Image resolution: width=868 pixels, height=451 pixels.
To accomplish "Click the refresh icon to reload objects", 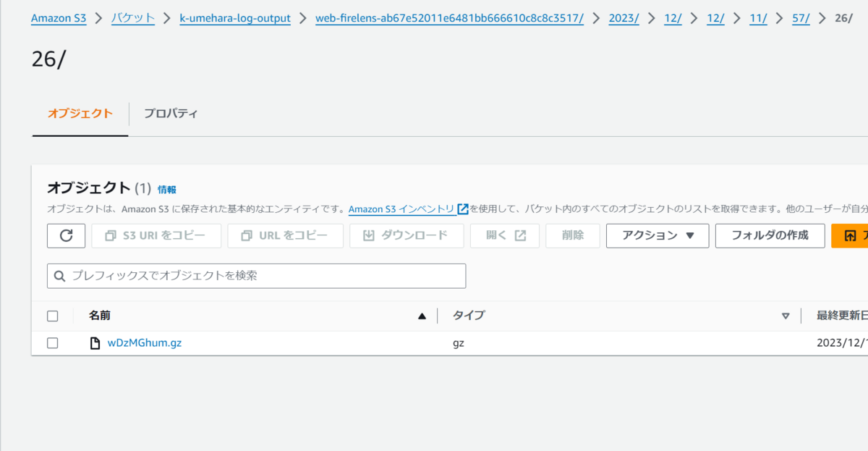I will [66, 235].
